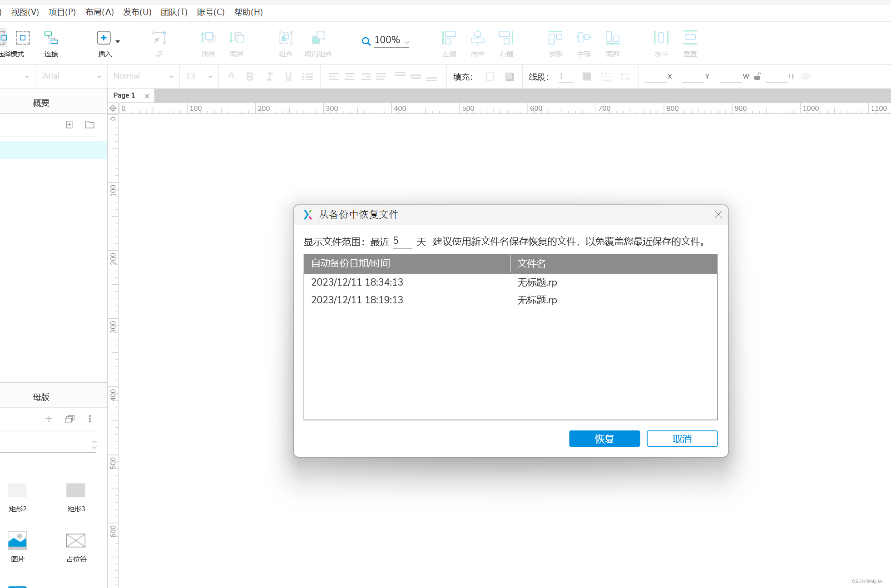This screenshot has width=891, height=588.
Task: Click the 恢复 button
Action: coord(604,439)
